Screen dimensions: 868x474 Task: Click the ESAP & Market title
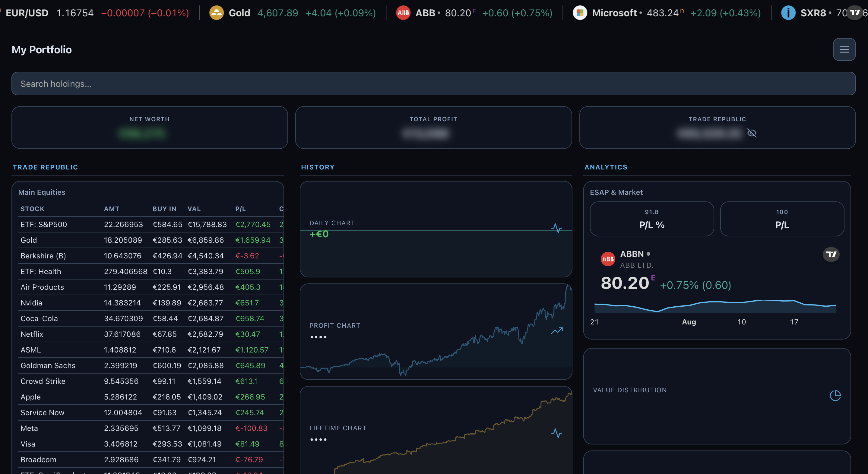[x=616, y=192]
